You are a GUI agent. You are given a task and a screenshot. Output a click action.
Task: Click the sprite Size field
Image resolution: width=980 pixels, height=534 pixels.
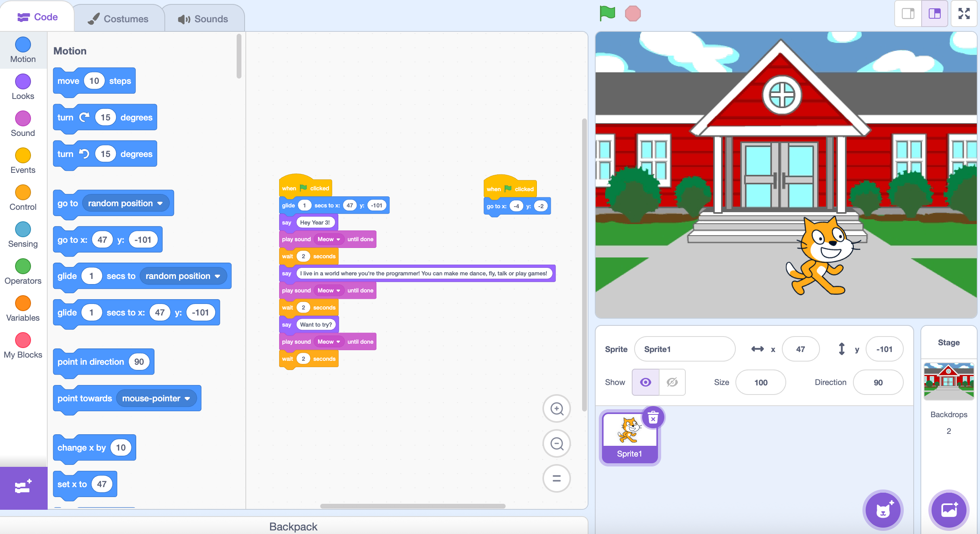[761, 382]
